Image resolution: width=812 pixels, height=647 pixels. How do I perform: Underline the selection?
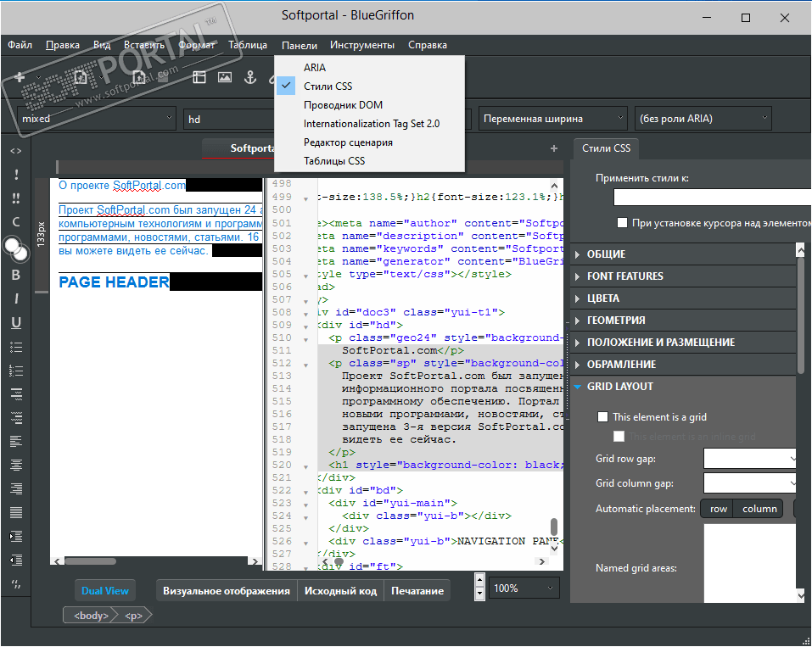tap(16, 322)
